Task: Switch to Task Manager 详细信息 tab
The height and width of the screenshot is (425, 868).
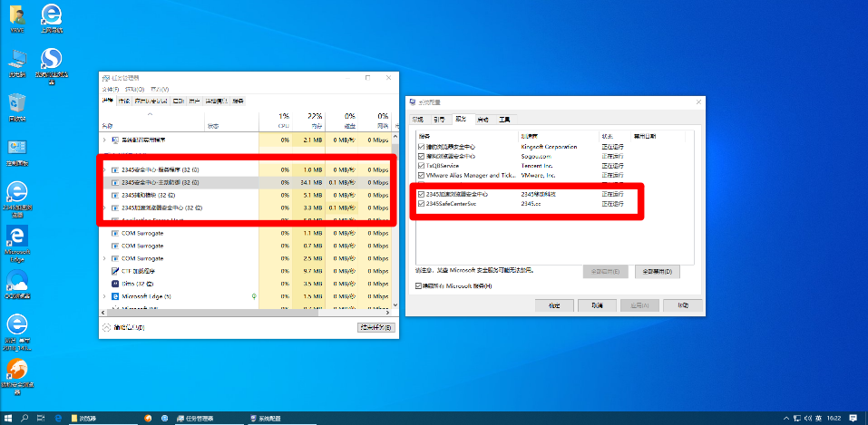Action: pyautogui.click(x=217, y=101)
